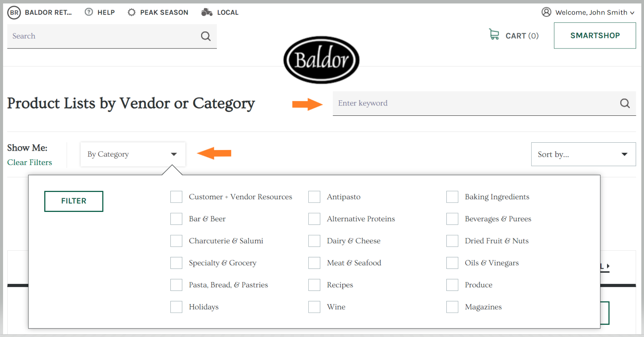Click the user profile avatar icon

(546, 12)
